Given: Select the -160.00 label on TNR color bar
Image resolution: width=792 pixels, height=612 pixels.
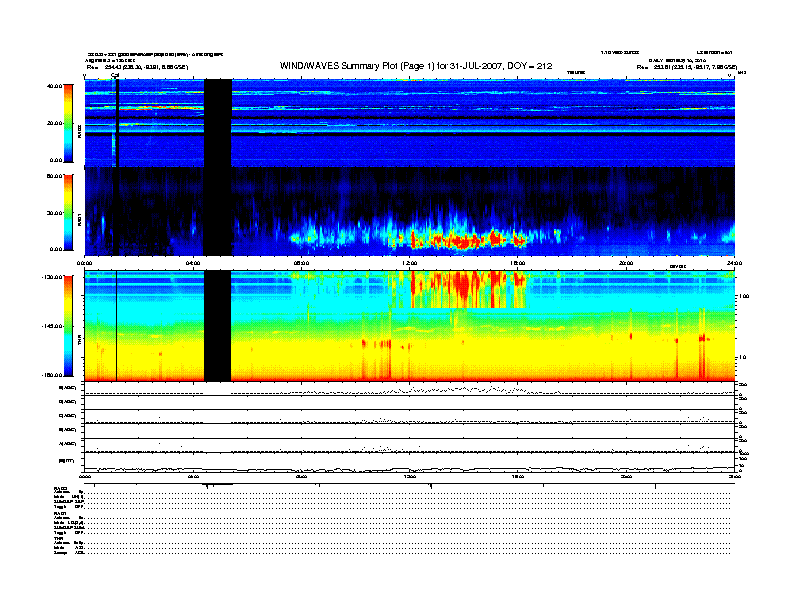Looking at the screenshot, I should tap(52, 375).
